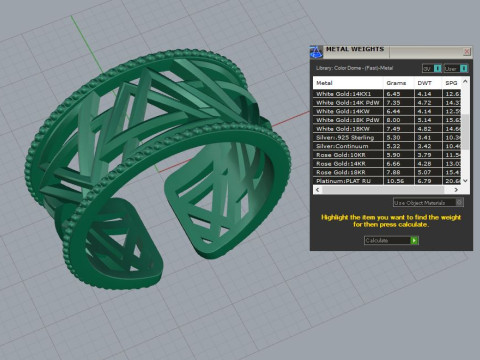Screen dimensions: 480x360
Task: Click the 5.30 grams cell
Action: (x=399, y=137)
